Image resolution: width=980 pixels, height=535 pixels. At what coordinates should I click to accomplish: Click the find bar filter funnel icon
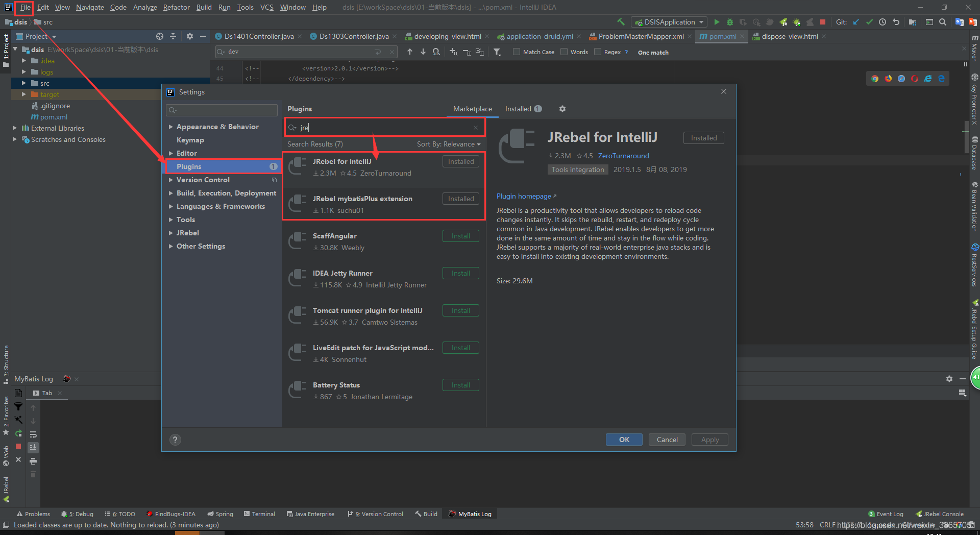497,52
